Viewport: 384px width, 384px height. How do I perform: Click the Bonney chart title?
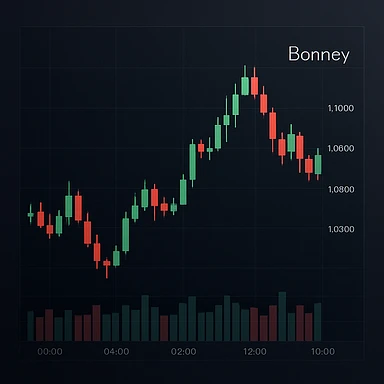pyautogui.click(x=319, y=55)
